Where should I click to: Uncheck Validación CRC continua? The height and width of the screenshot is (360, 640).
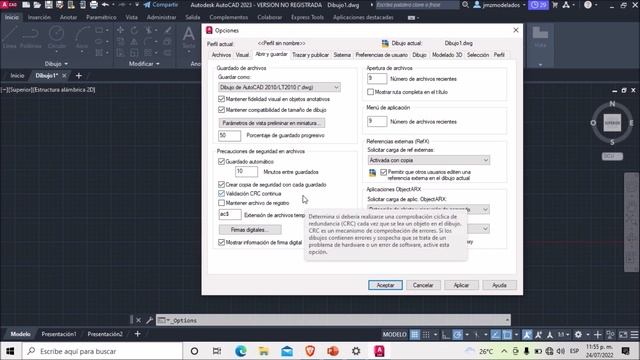[222, 193]
